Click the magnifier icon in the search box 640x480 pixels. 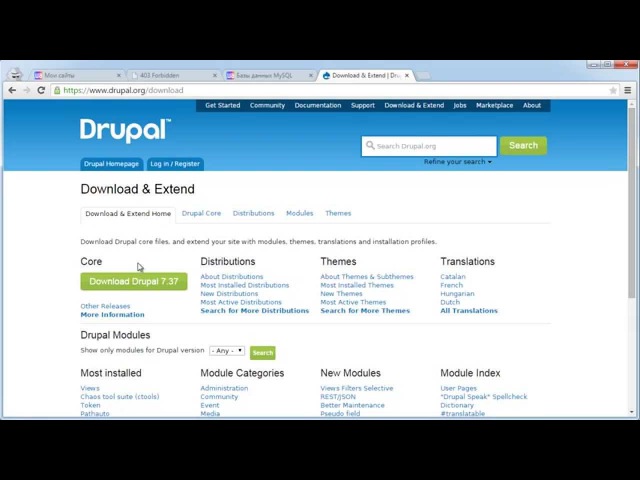(x=370, y=145)
